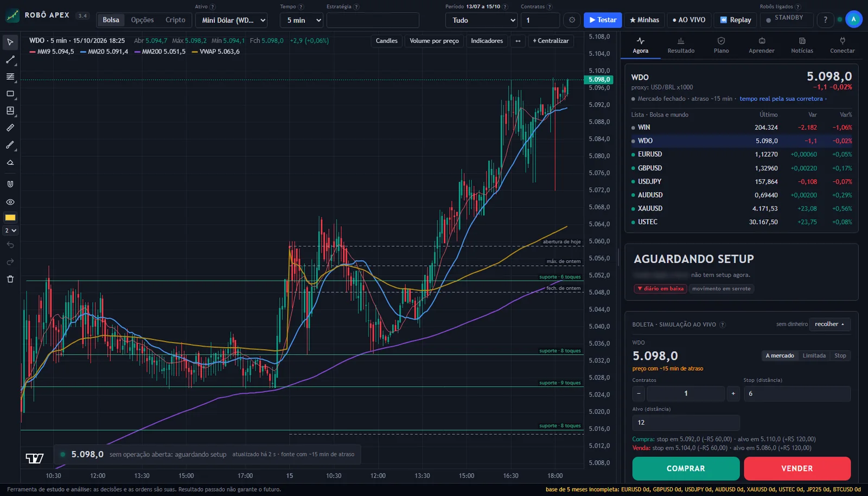Viewport: 868px width, 496px height.
Task: Select the XAUUSD row in watchlist
Action: tap(742, 209)
